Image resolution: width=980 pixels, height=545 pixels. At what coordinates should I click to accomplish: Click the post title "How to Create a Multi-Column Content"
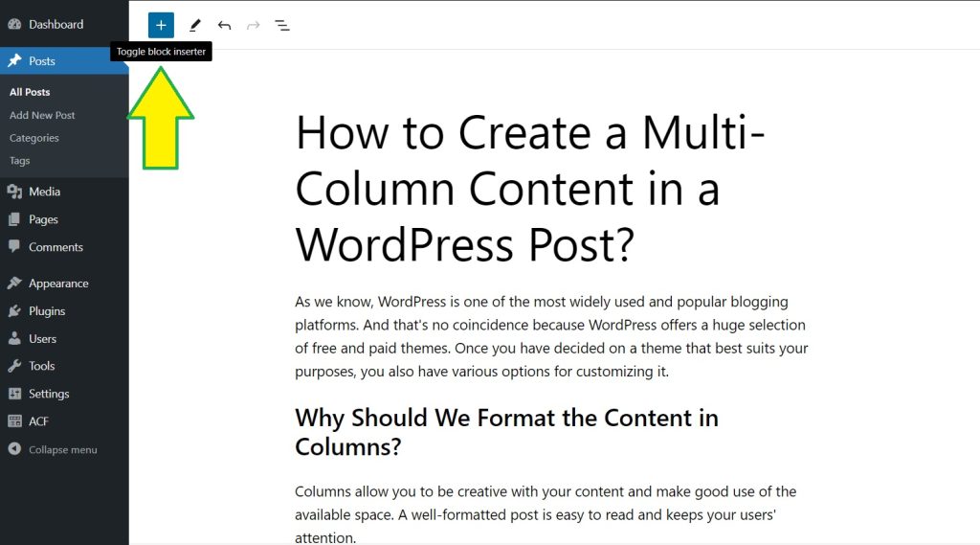(x=530, y=189)
